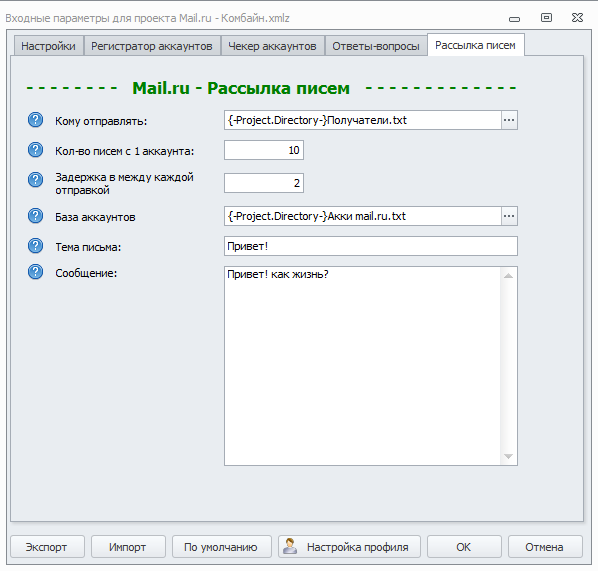
Task: Show help icon for 'Кол-во писем с 1 аккаунта'
Action: [x=35, y=150]
